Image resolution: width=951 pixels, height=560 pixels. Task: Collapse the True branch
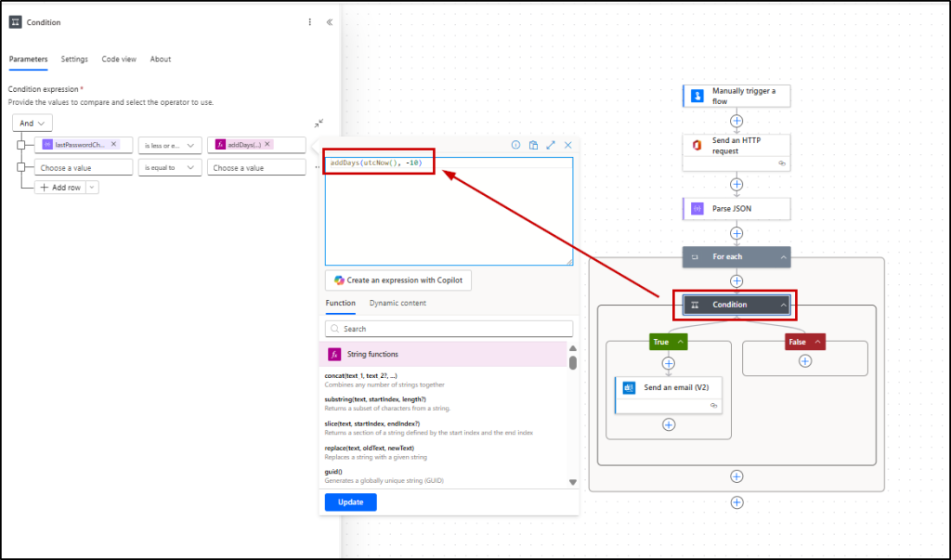pyautogui.click(x=681, y=342)
